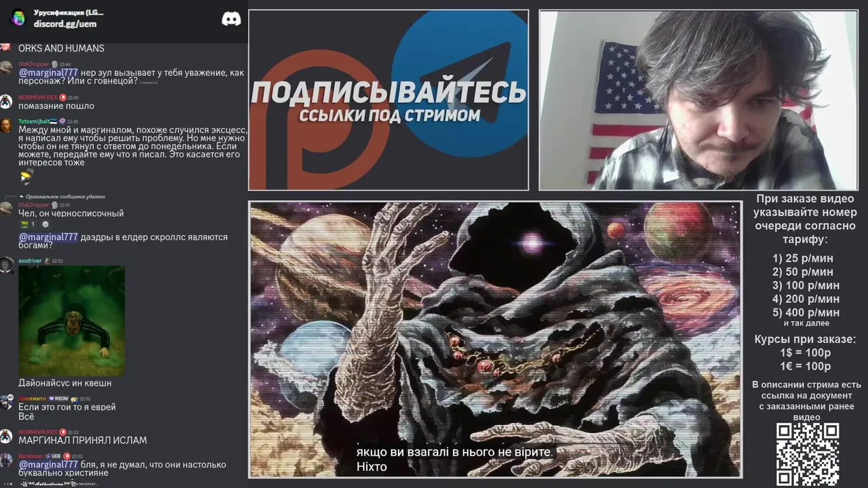This screenshot has width=868, height=488.
Task: Open the server avatar next to discord.gg/uem
Action: [x=18, y=18]
